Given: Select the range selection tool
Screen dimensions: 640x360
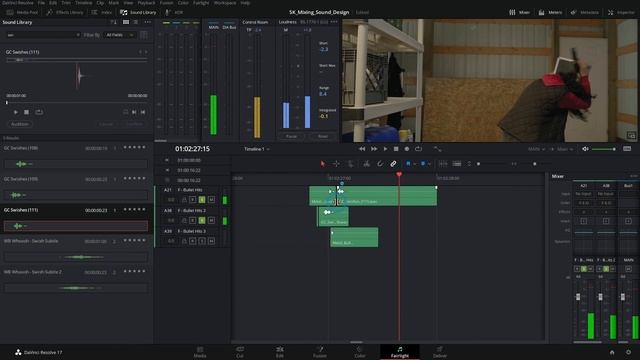Looking at the screenshot, I should click(336, 164).
